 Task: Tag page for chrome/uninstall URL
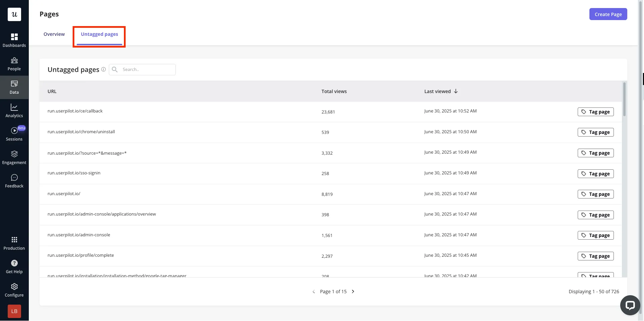[595, 132]
